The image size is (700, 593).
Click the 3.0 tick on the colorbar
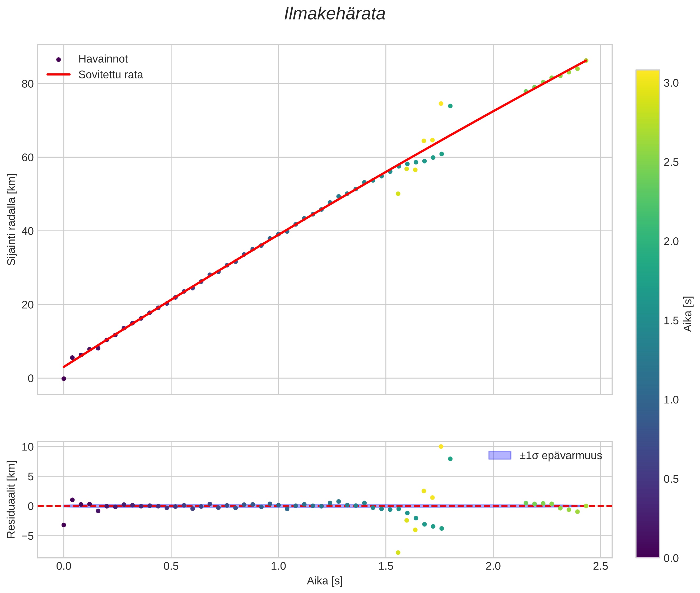pyautogui.click(x=671, y=83)
